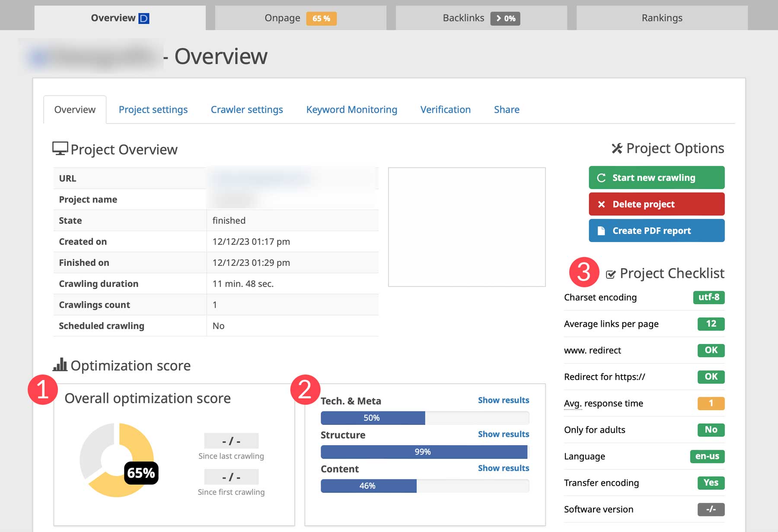Screen dimensions: 778x532
Task: Click the Create PDF report button
Action: (x=656, y=231)
